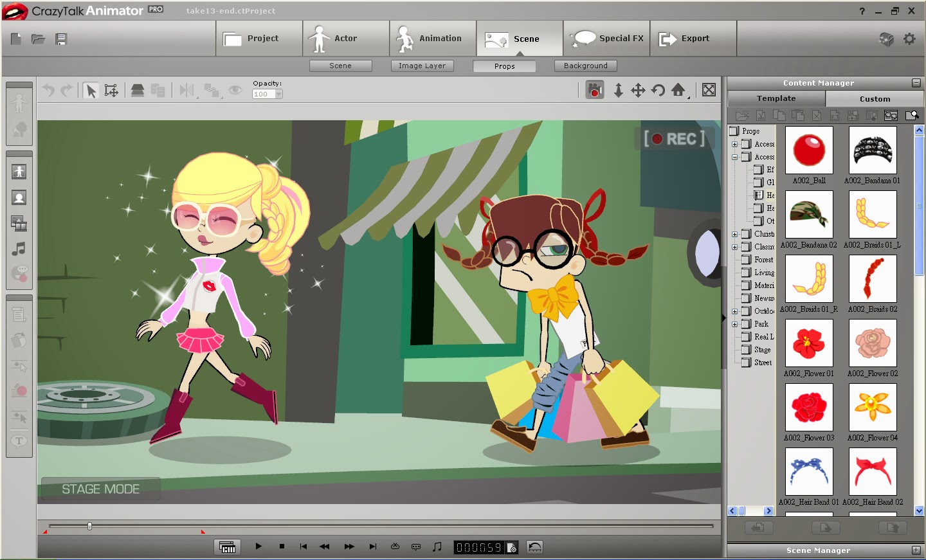926x560 pixels.
Task: Select the transform box tool
Action: point(111,91)
